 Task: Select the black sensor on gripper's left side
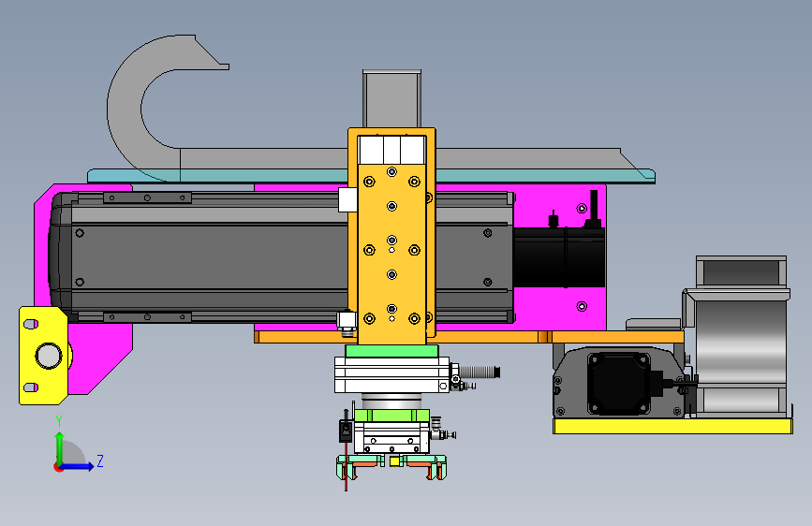[x=346, y=431]
